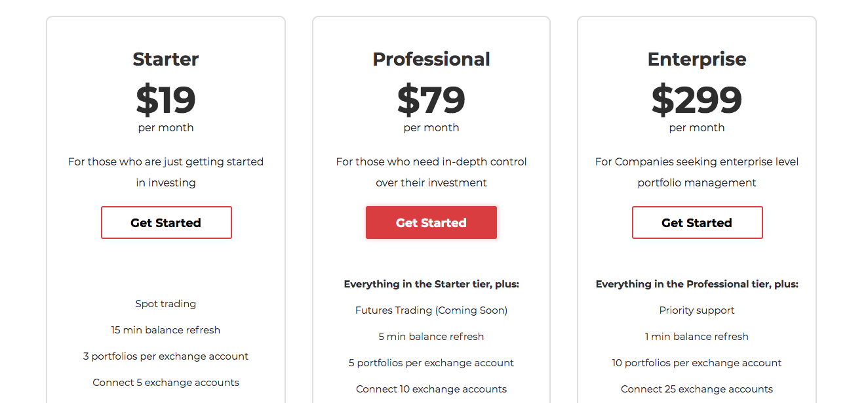Image resolution: width=868 pixels, height=403 pixels.
Task: Click Connect 10 exchange accounts text
Action: [431, 389]
